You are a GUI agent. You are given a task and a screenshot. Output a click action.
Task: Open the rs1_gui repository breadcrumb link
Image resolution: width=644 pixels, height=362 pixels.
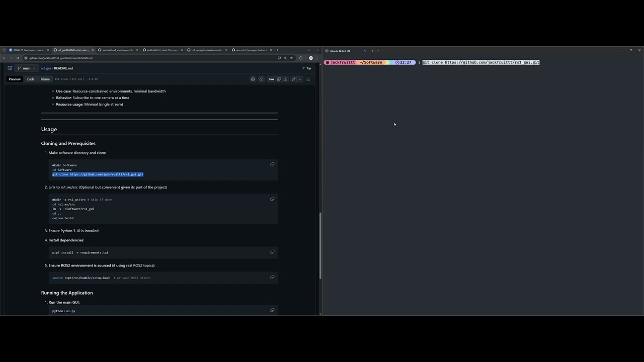pyautogui.click(x=46, y=68)
